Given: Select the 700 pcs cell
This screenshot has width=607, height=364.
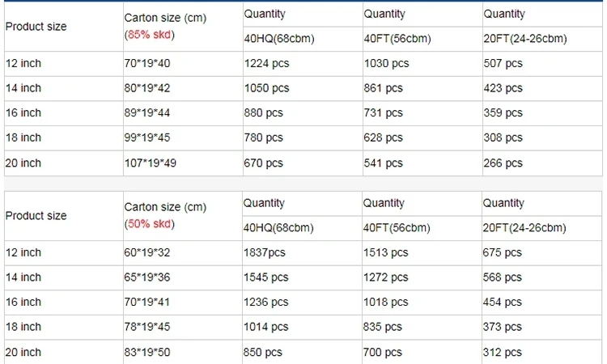Looking at the screenshot, I should click(383, 353).
